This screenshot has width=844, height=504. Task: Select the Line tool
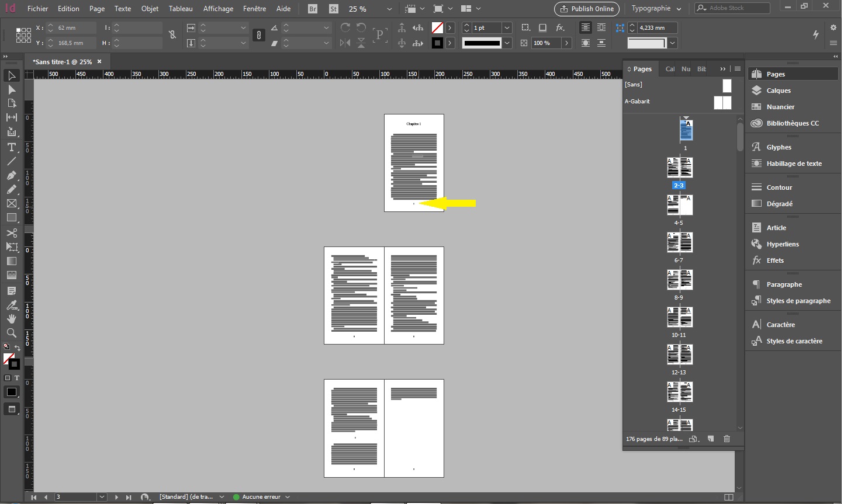click(12, 161)
